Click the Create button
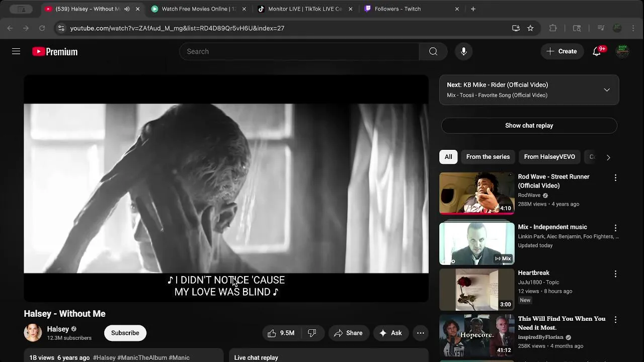 [x=561, y=51]
